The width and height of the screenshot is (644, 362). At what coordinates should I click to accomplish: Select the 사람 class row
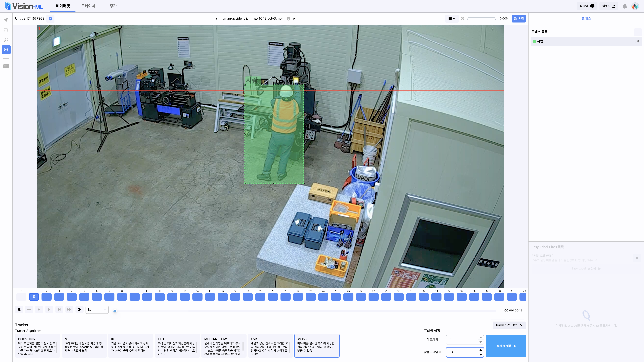pyautogui.click(x=586, y=41)
